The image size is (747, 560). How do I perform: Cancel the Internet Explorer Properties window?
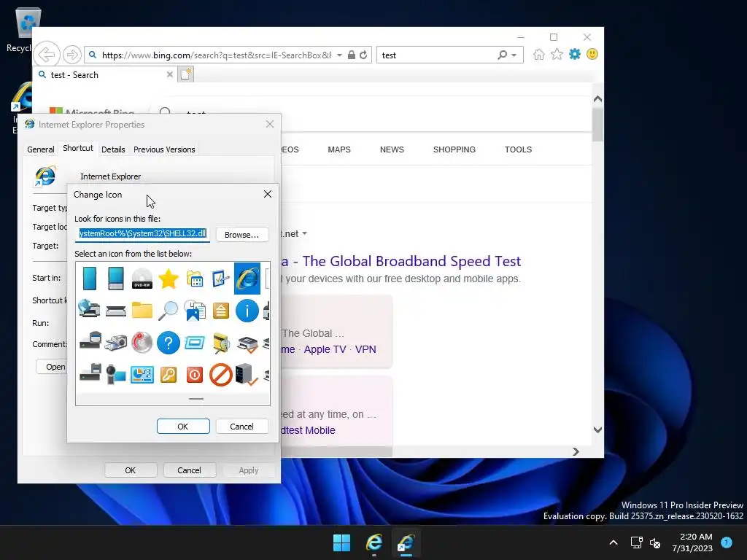click(x=189, y=470)
